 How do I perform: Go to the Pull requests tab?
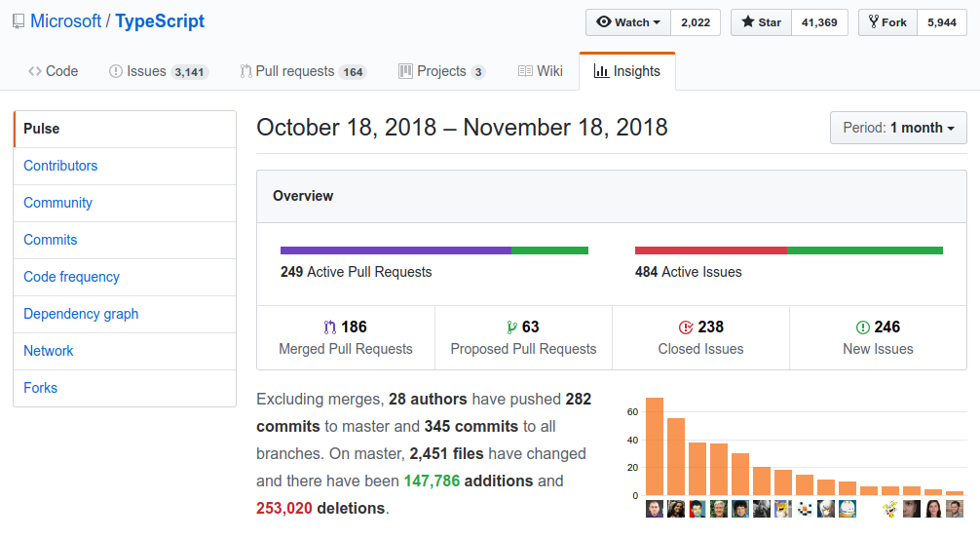pos(303,71)
